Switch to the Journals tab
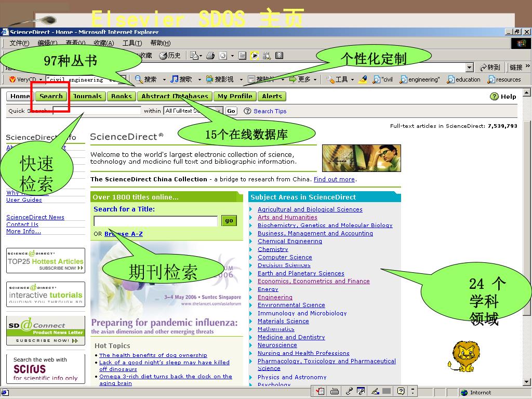This screenshot has width=532, height=399. [87, 96]
